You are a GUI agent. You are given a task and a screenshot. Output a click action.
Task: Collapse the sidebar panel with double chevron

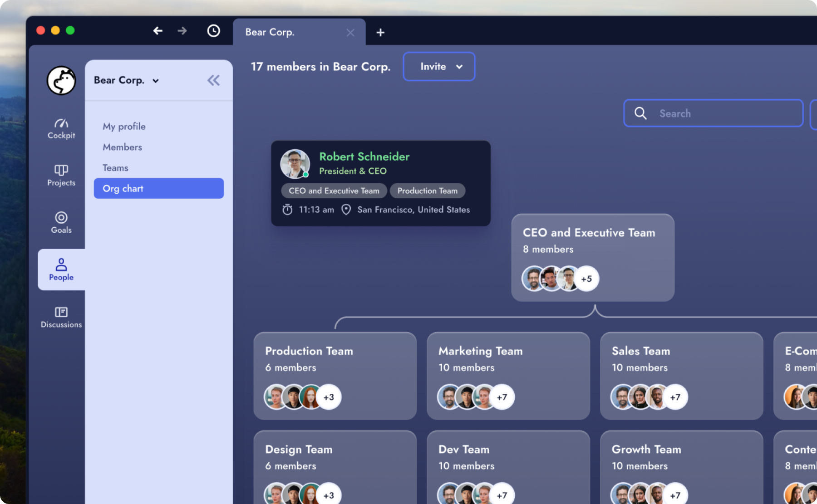click(213, 80)
